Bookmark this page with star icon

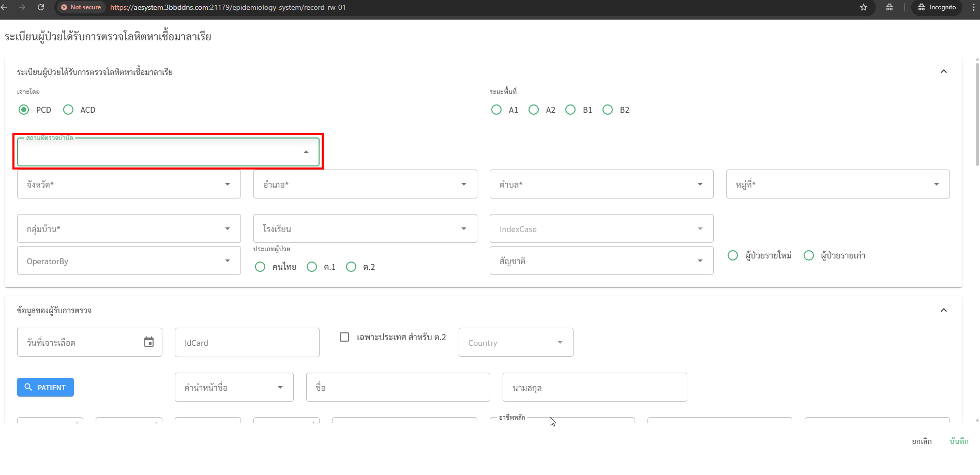pos(863,7)
